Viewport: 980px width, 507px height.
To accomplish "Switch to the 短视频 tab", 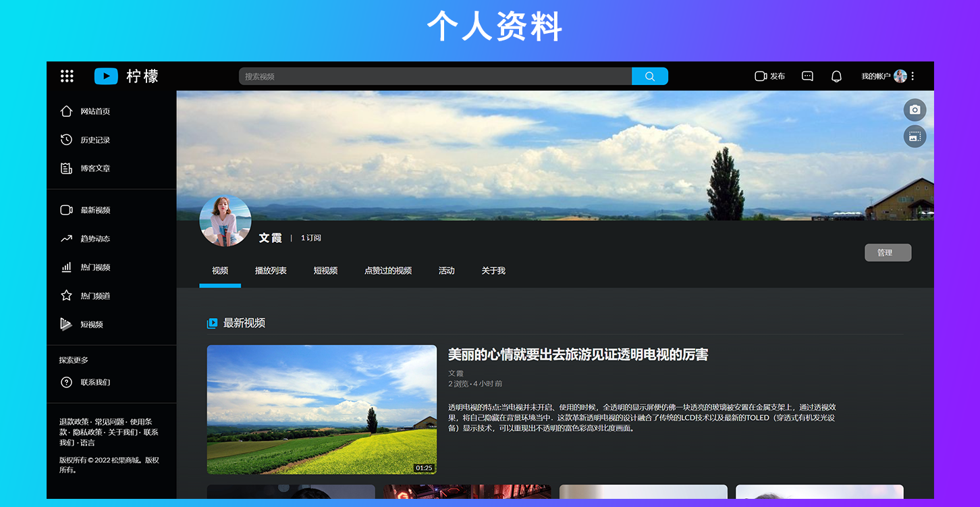I will (325, 271).
